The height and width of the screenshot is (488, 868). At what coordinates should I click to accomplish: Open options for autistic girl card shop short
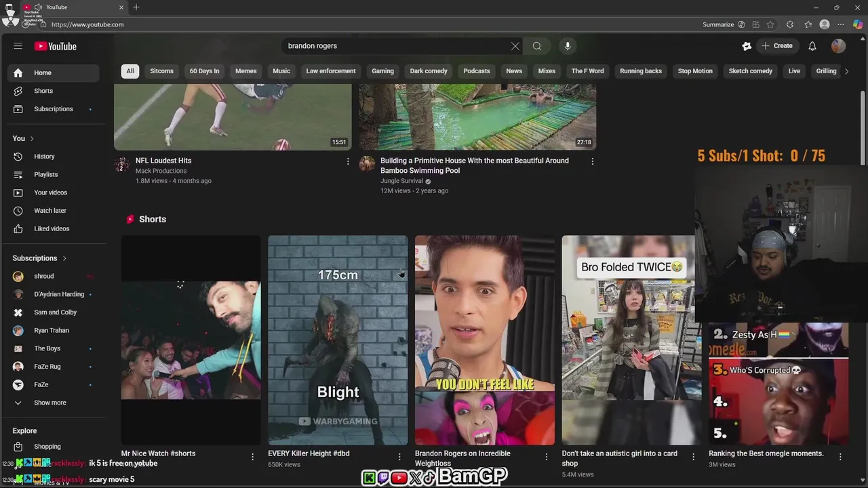(693, 457)
